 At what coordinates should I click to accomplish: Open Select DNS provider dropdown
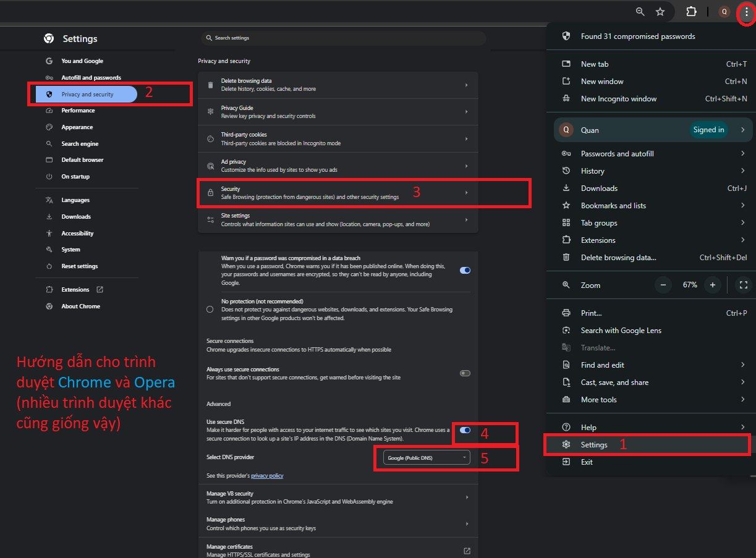[427, 457]
